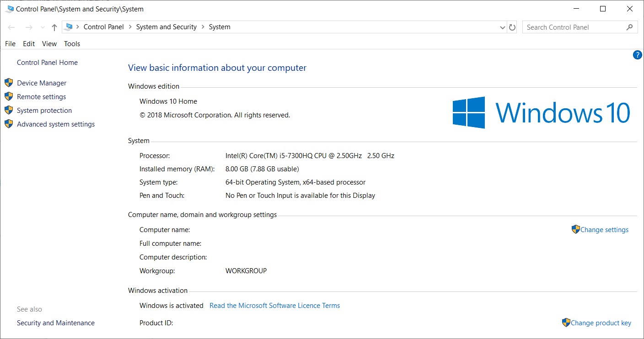Click the window title bar system icon
644x339 pixels.
pyautogui.click(x=10, y=8)
